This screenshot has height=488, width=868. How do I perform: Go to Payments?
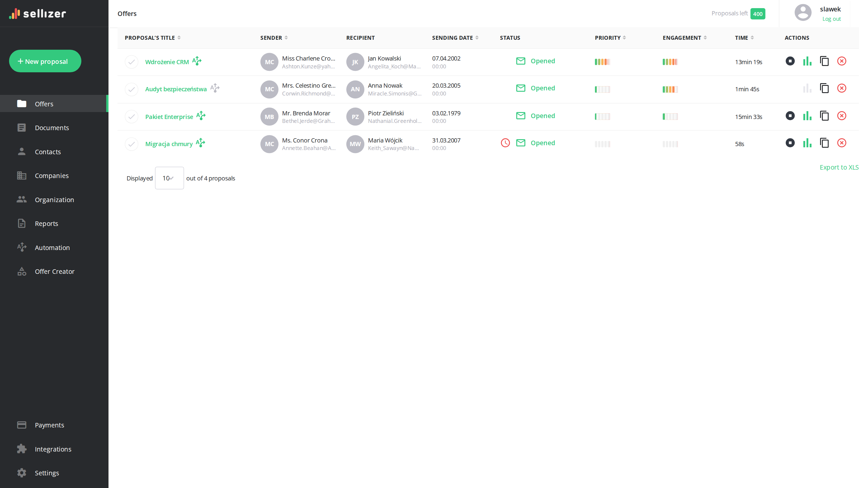click(54, 425)
